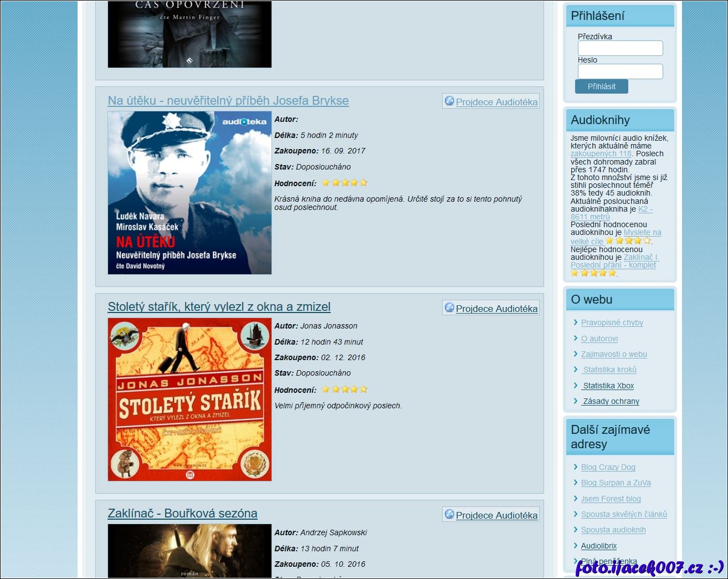
Task: Open Stoletý stařík, který vylezl title link
Action: [219, 307]
